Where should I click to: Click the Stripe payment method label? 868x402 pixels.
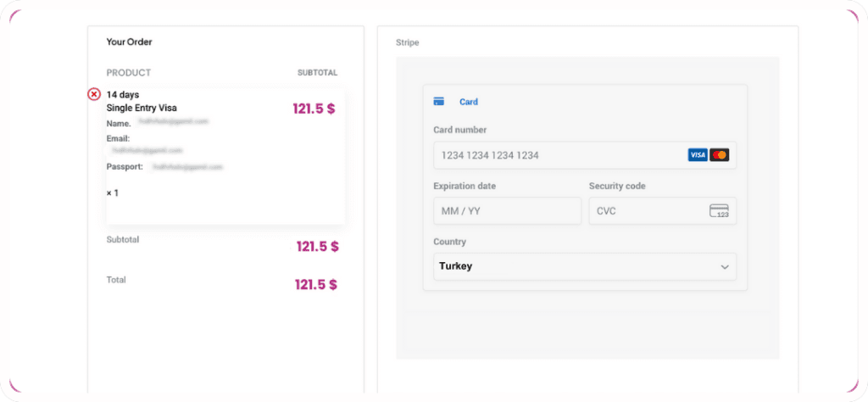407,42
